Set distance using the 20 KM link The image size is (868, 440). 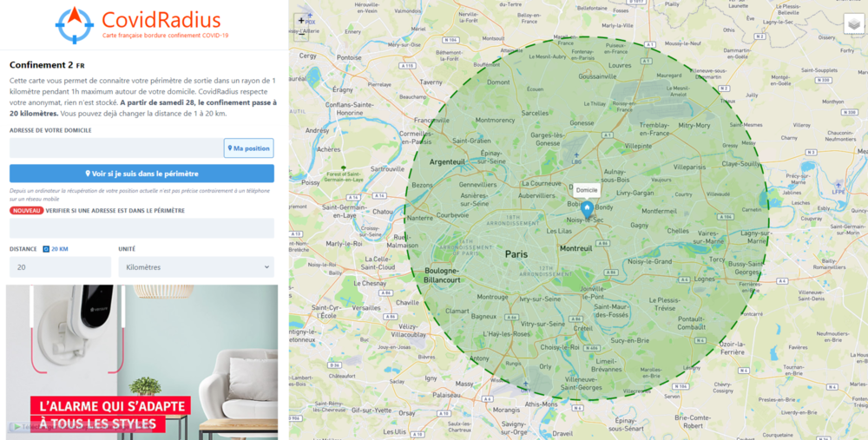point(60,249)
